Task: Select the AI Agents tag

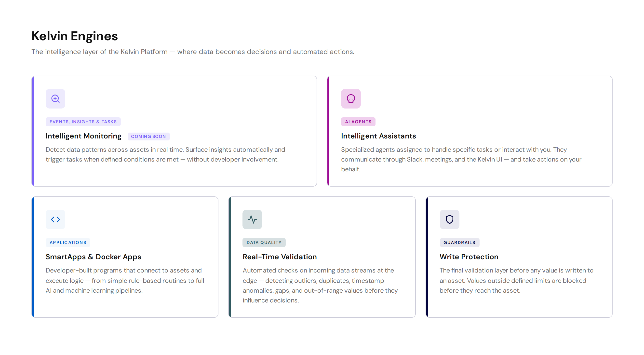Action: tap(358, 122)
